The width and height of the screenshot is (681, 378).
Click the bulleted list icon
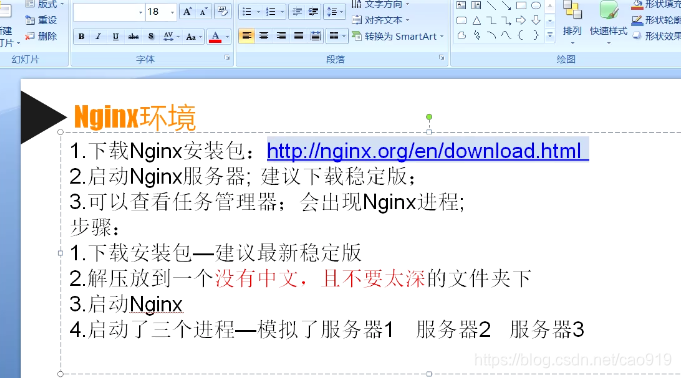pos(247,12)
